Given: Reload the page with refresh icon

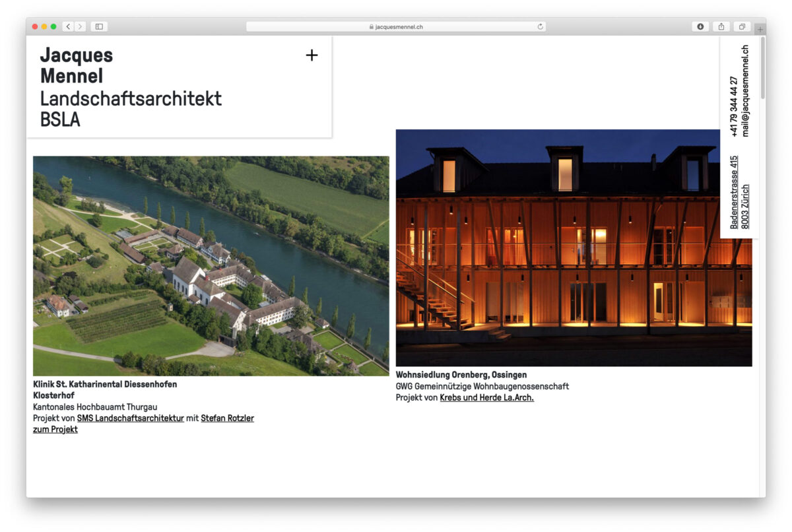Looking at the screenshot, I should pos(540,26).
